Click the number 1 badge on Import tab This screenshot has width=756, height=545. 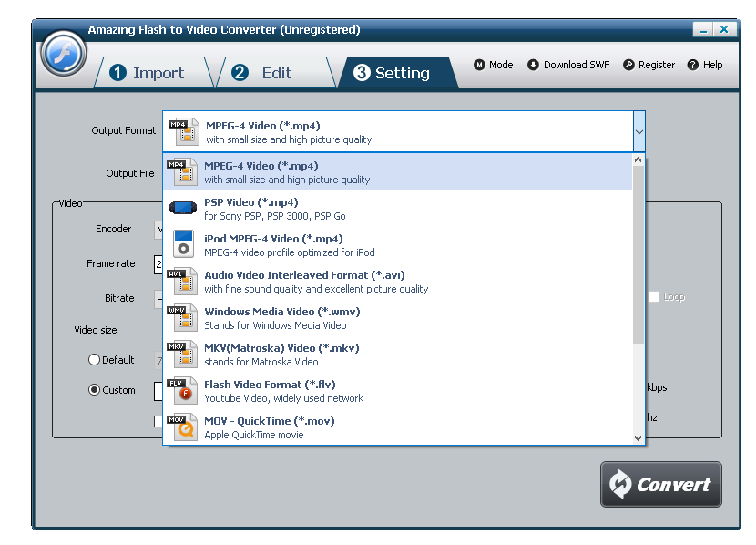pyautogui.click(x=117, y=73)
